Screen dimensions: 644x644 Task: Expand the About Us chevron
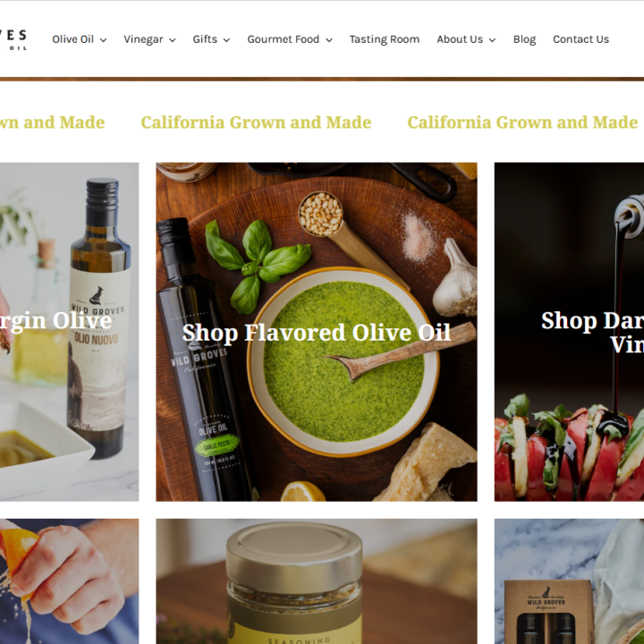tap(493, 40)
